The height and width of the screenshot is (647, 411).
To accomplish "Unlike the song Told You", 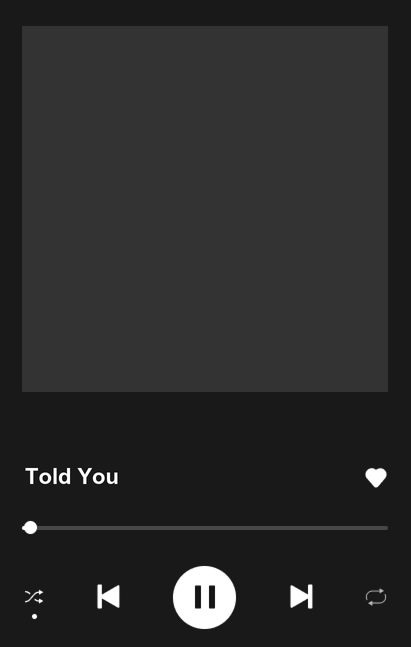I will pos(376,477).
